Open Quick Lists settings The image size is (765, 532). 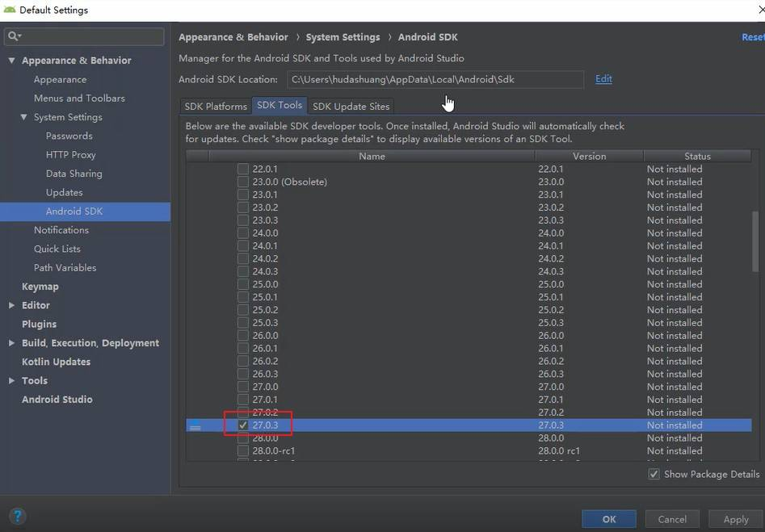tap(57, 249)
